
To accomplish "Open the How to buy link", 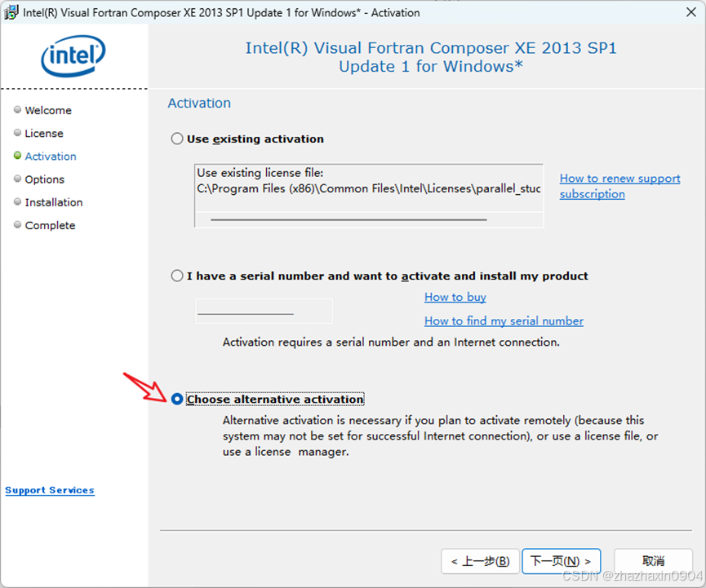I will (455, 297).
